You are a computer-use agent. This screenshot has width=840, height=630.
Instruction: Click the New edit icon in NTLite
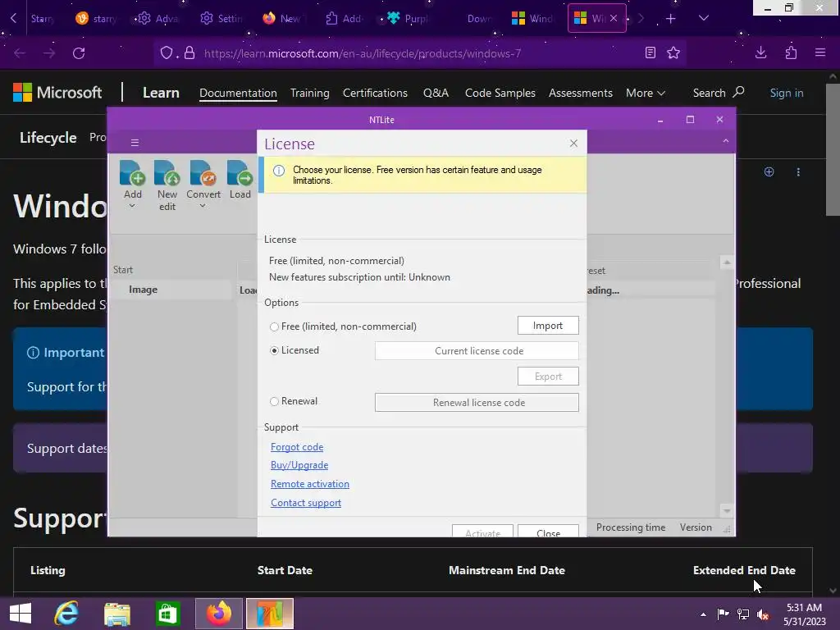(x=167, y=173)
